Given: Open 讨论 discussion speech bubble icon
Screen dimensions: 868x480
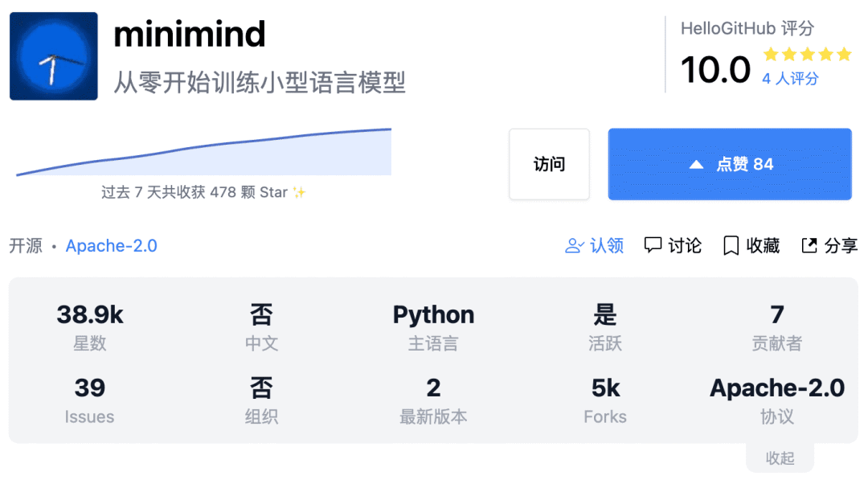Looking at the screenshot, I should 653,246.
